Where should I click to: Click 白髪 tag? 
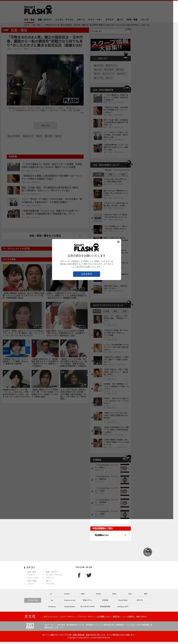tap(97, 74)
